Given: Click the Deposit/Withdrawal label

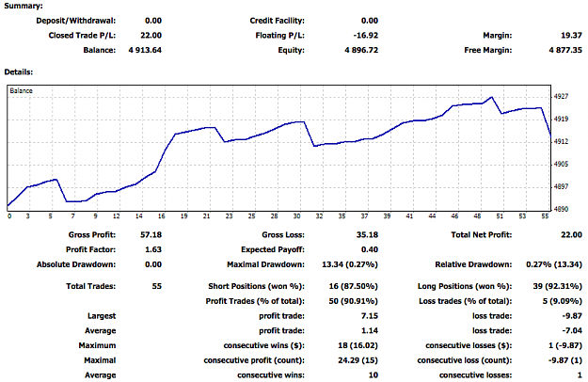Looking at the screenshot, I should [x=76, y=21].
